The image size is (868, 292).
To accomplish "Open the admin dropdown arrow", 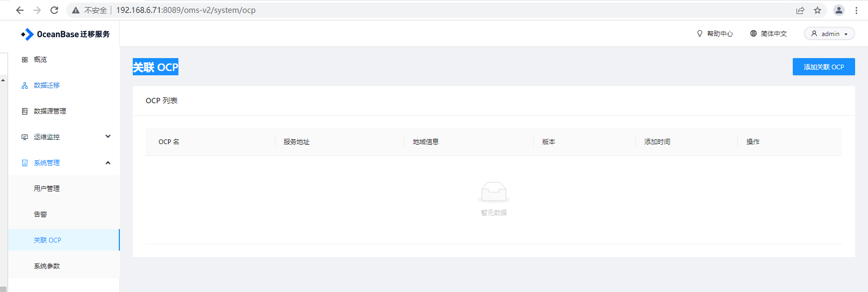I will point(846,34).
